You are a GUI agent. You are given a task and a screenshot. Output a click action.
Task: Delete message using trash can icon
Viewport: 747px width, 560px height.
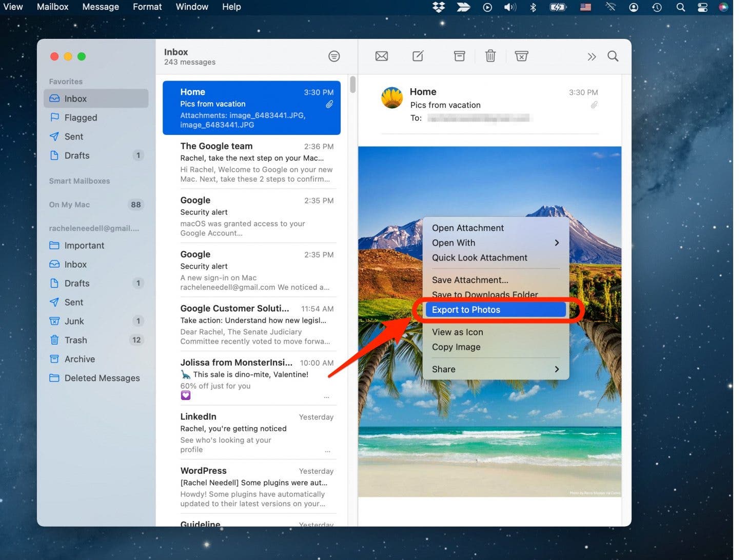pos(490,56)
